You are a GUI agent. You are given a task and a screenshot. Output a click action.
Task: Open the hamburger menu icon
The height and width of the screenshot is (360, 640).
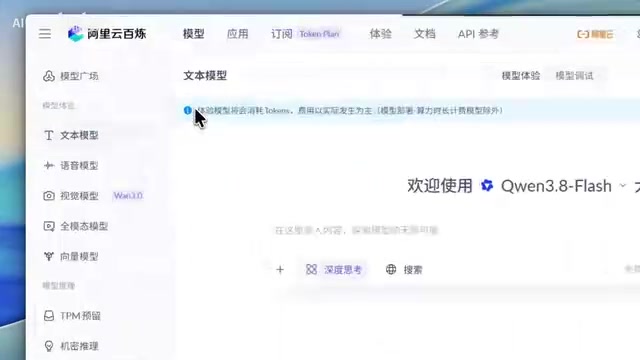[x=45, y=34]
